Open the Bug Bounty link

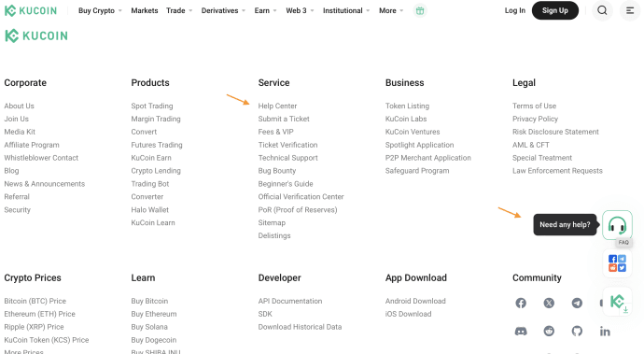click(277, 171)
